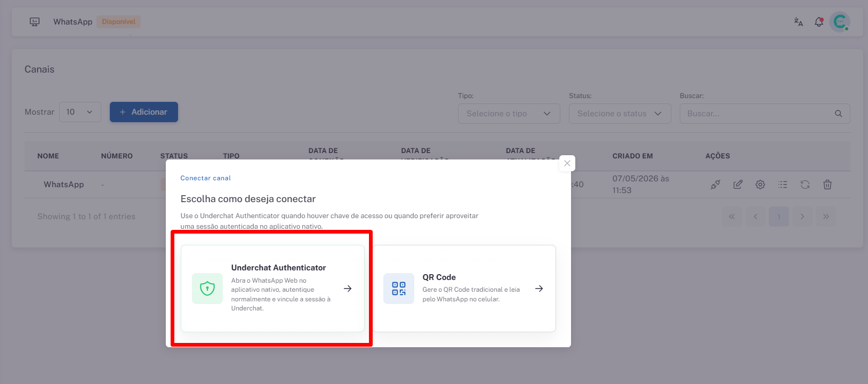868x384 pixels.
Task: Click the Adicionar button
Action: click(144, 112)
